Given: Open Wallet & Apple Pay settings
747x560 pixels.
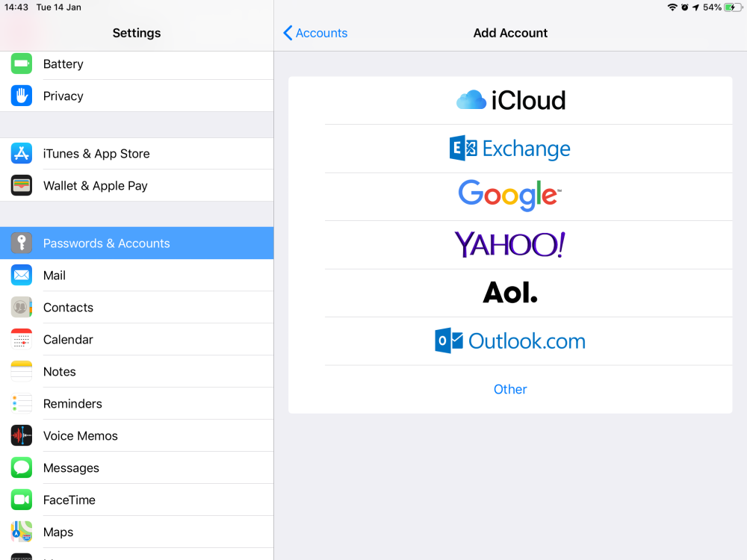Looking at the screenshot, I should (x=137, y=185).
